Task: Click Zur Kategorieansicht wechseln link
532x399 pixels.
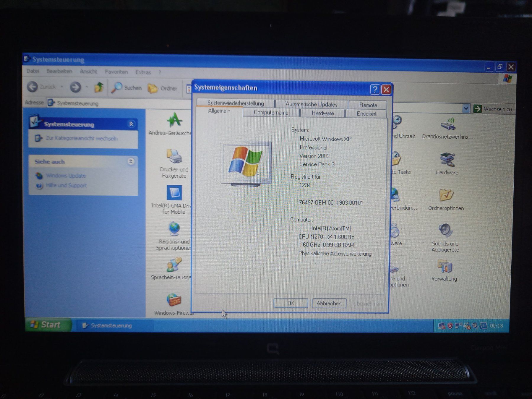Action: [82, 138]
